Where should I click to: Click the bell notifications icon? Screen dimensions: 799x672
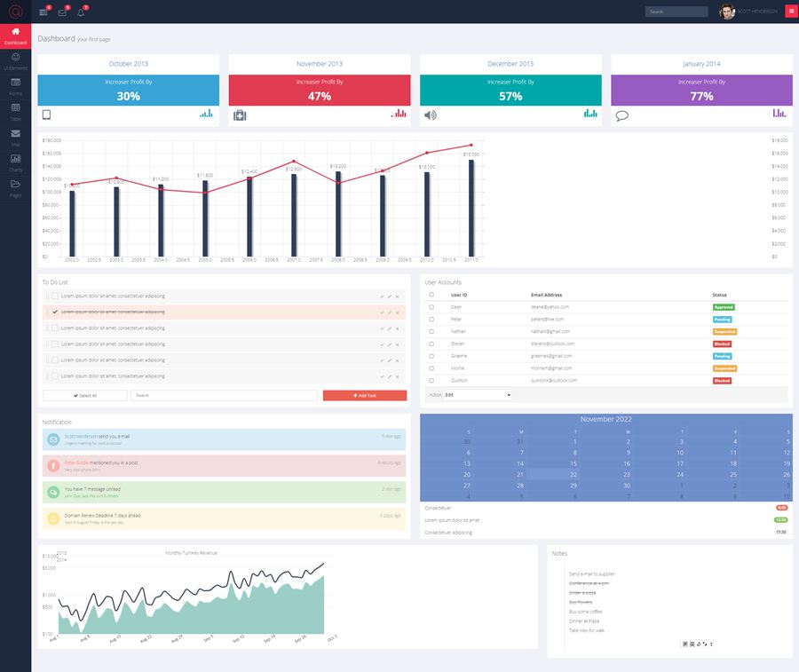(x=81, y=12)
